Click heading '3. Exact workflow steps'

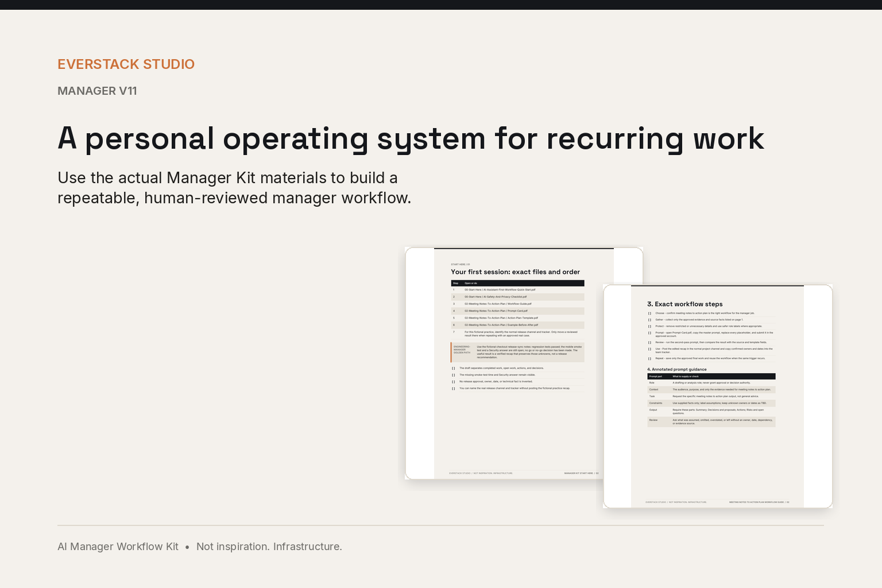[x=684, y=304]
